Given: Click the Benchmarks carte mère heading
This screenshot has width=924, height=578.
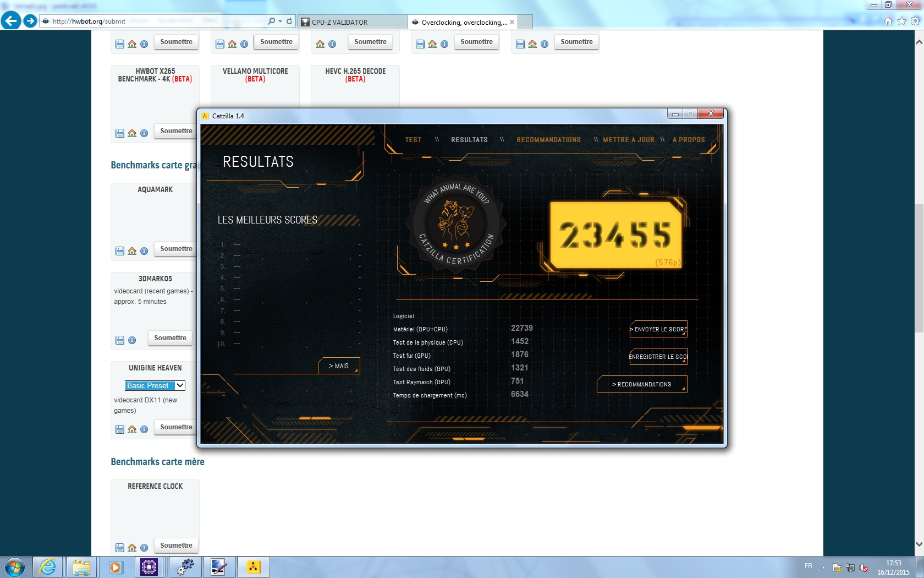Looking at the screenshot, I should coord(157,462).
